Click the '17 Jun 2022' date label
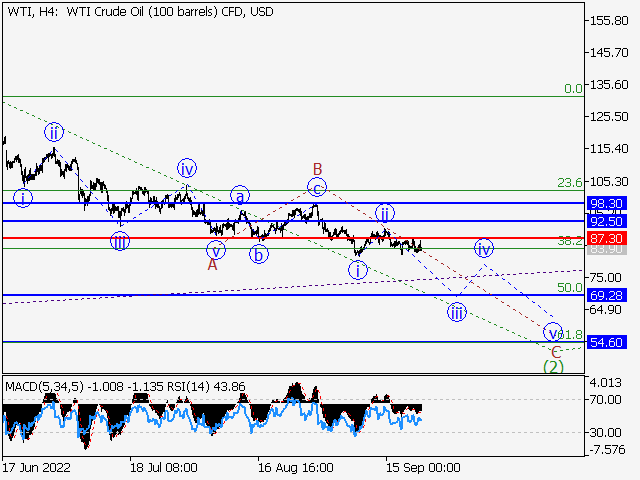 [36, 467]
